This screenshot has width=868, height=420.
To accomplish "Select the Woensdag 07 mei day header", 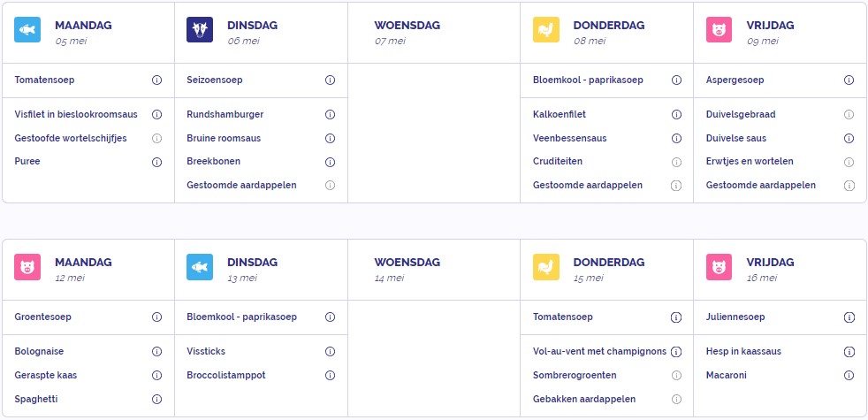I will point(407,32).
